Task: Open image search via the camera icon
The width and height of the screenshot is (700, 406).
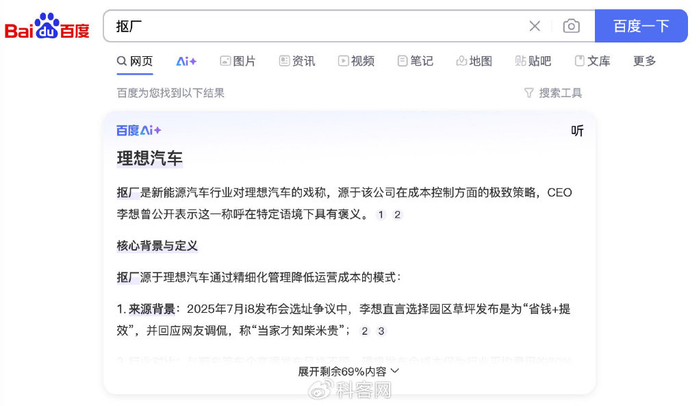Action: [571, 26]
